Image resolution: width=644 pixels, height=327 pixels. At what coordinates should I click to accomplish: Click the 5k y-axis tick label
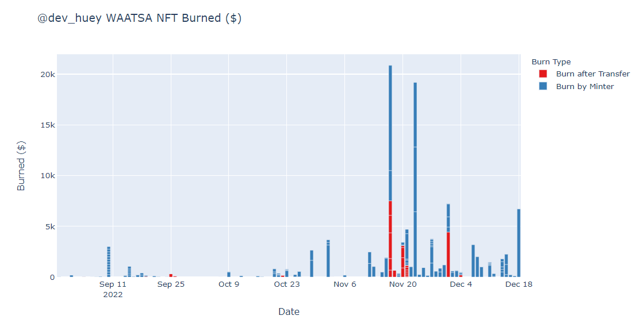(x=49, y=226)
